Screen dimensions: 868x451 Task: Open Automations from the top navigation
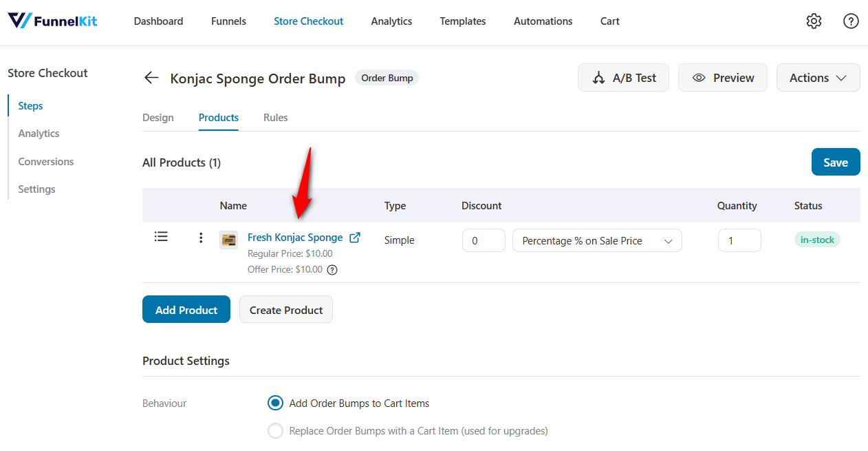pos(543,21)
